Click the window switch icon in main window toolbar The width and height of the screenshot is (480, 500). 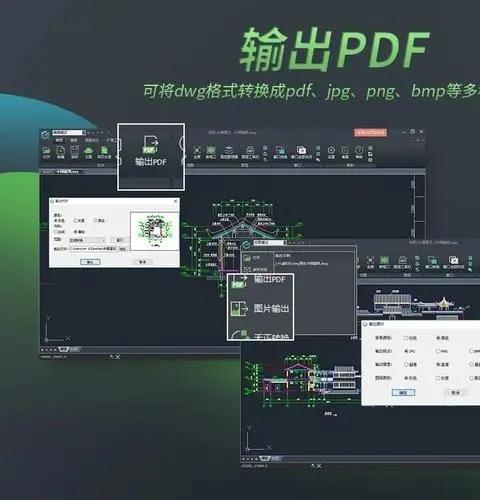click(280, 153)
